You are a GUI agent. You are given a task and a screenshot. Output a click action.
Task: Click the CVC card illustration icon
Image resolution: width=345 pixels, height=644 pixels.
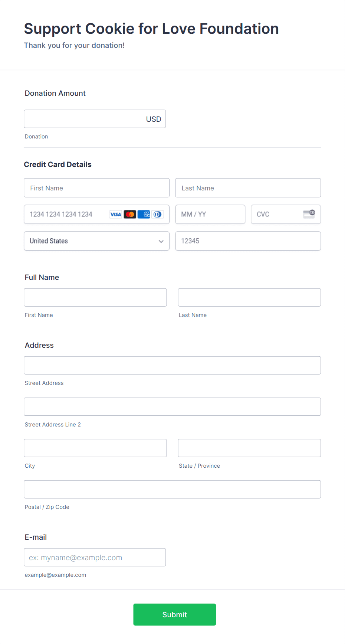[x=309, y=214]
